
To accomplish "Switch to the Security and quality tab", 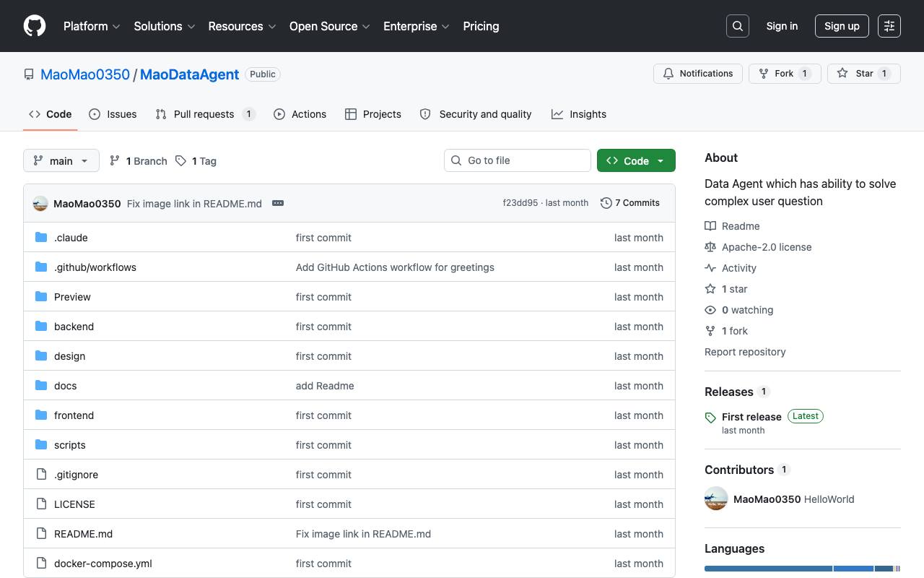I will tap(476, 114).
